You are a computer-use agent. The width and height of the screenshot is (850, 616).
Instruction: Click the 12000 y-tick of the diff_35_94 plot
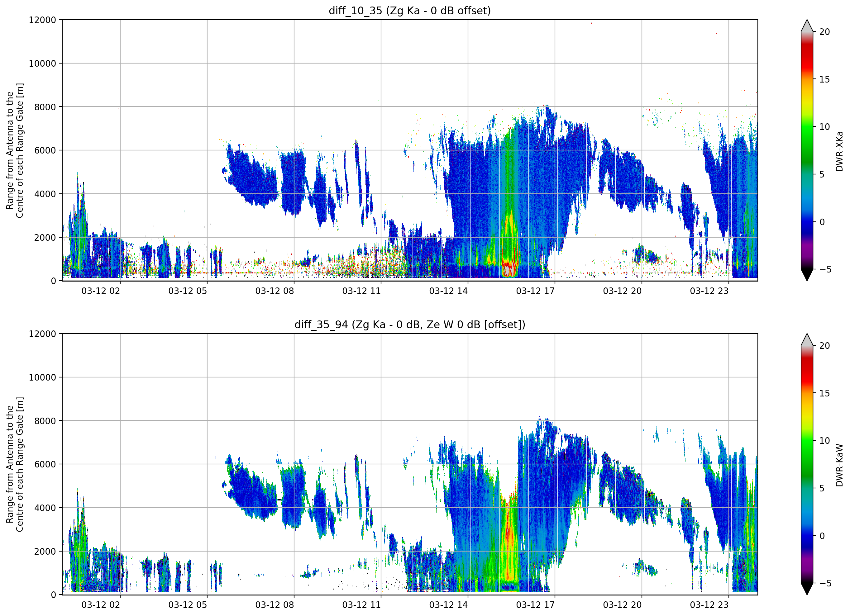tap(42, 334)
